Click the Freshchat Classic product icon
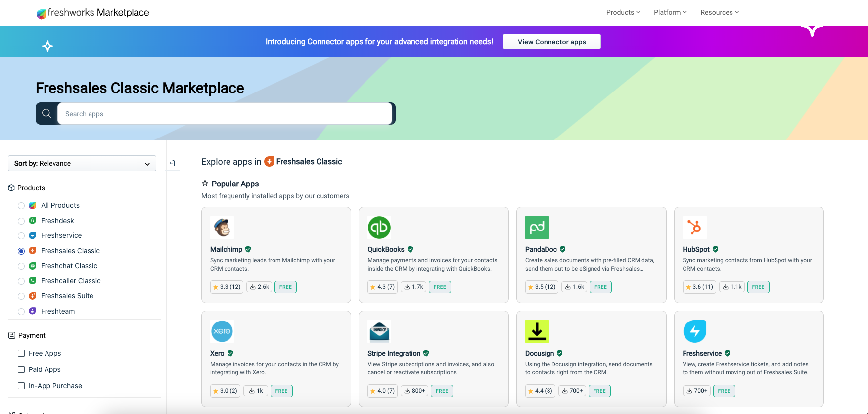Screen dimensions: 868x414 click(x=33, y=266)
